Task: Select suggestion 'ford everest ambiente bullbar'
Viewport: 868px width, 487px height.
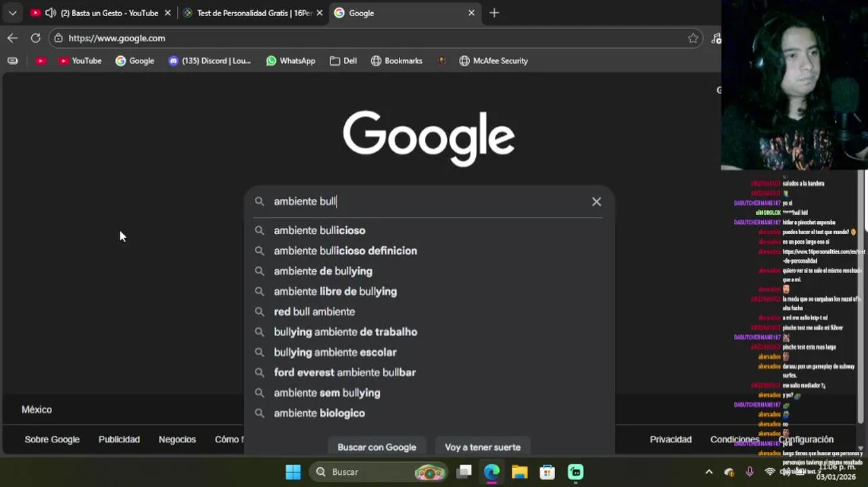Action: tap(429, 373)
